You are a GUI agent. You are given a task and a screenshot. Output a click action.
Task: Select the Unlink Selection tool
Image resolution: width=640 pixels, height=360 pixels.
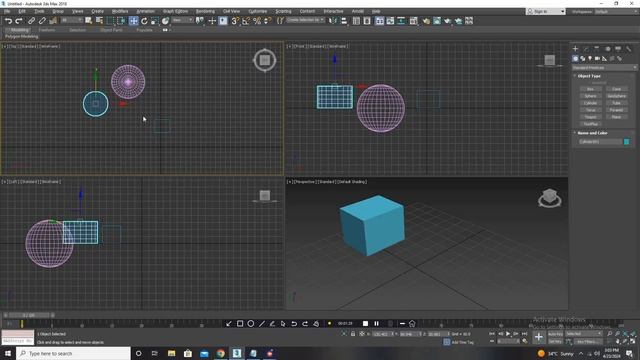[x=42, y=21]
